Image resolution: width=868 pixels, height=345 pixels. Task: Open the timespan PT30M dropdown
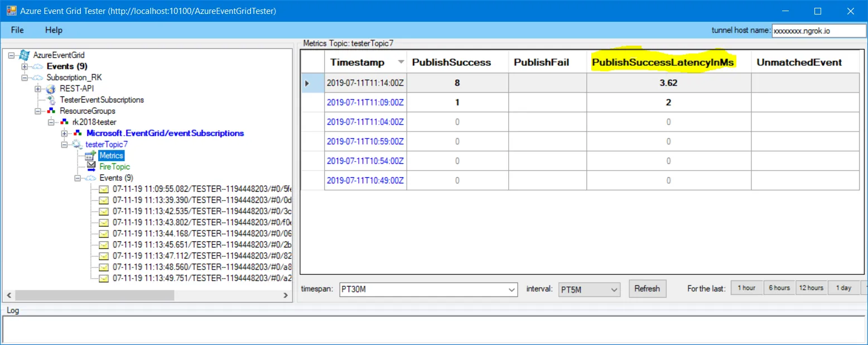[513, 289]
